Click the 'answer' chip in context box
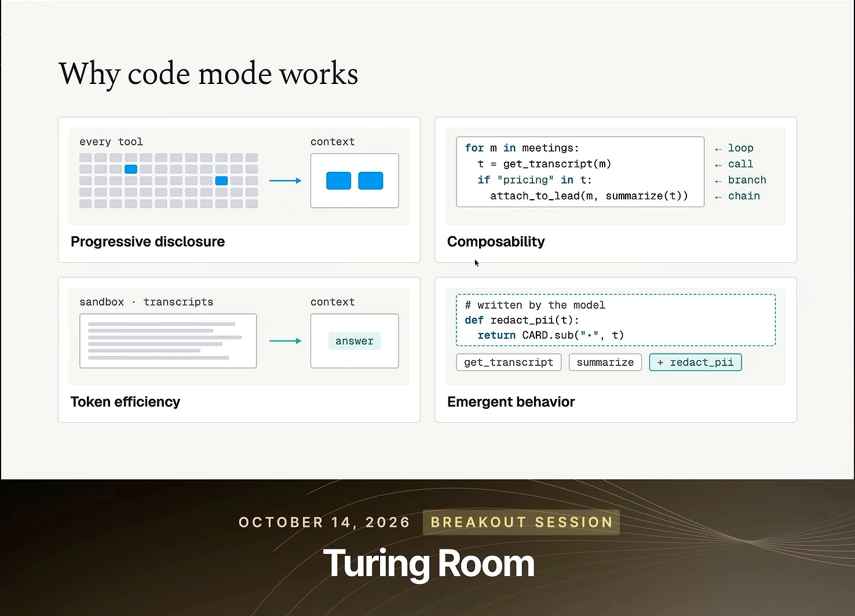The height and width of the screenshot is (616, 855). pos(355,341)
